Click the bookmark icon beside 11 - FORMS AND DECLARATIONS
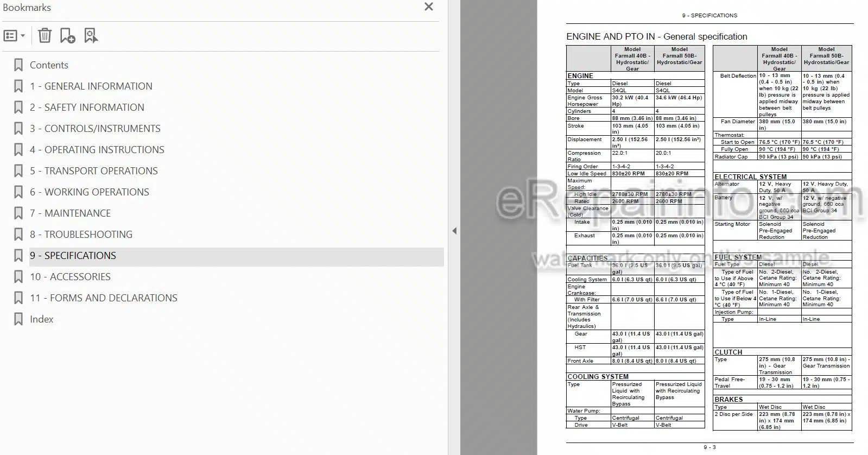The height and width of the screenshot is (455, 868). (x=18, y=298)
